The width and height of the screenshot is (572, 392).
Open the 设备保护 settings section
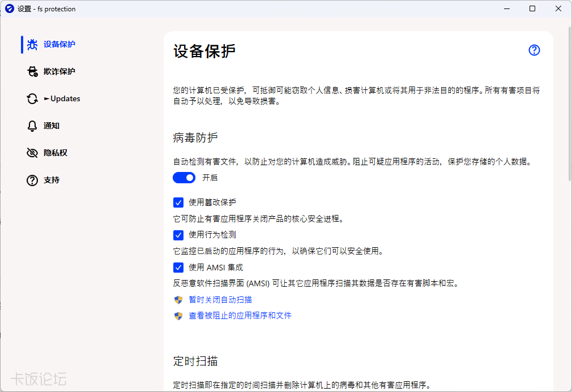click(59, 45)
